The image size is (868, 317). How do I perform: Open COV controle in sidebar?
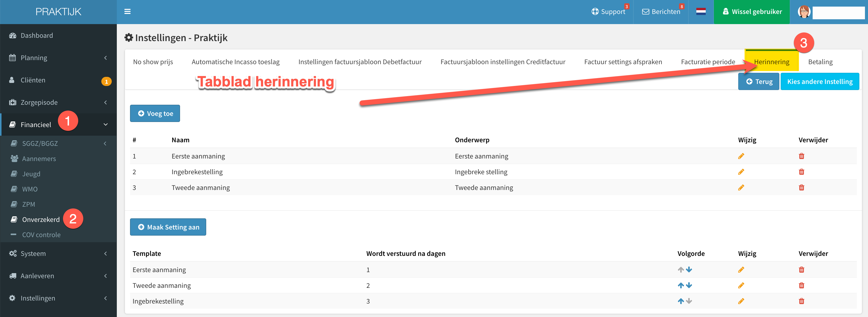(x=41, y=235)
